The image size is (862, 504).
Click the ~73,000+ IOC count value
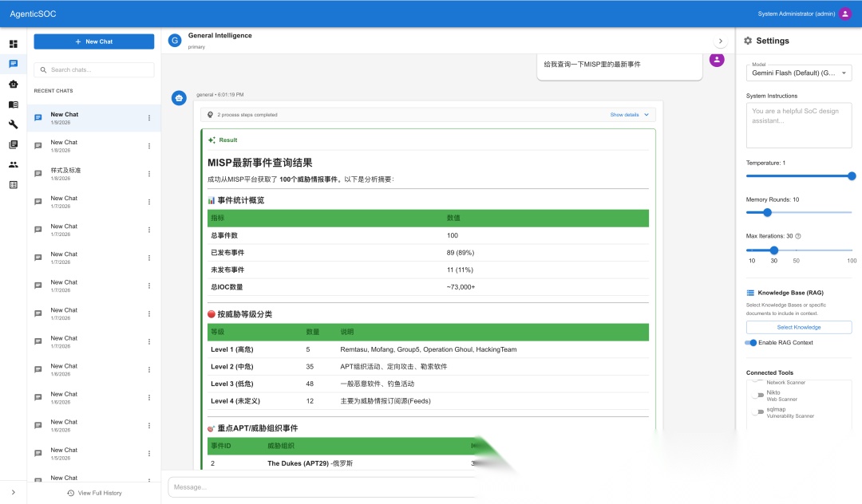point(461,287)
